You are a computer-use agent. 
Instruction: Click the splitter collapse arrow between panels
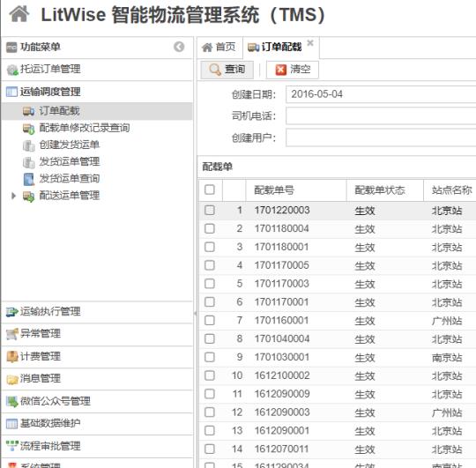tap(195, 313)
